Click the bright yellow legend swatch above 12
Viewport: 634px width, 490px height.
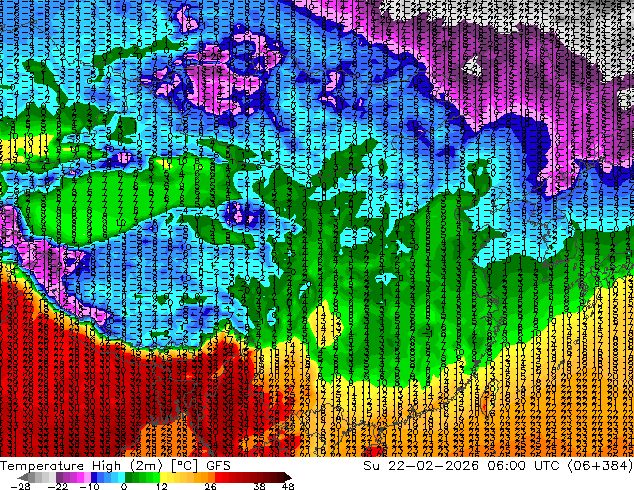[x=163, y=477]
